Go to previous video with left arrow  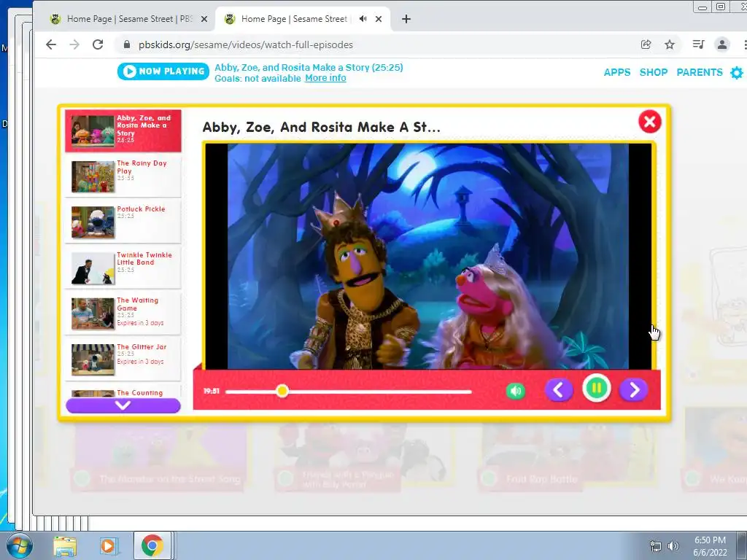(559, 390)
